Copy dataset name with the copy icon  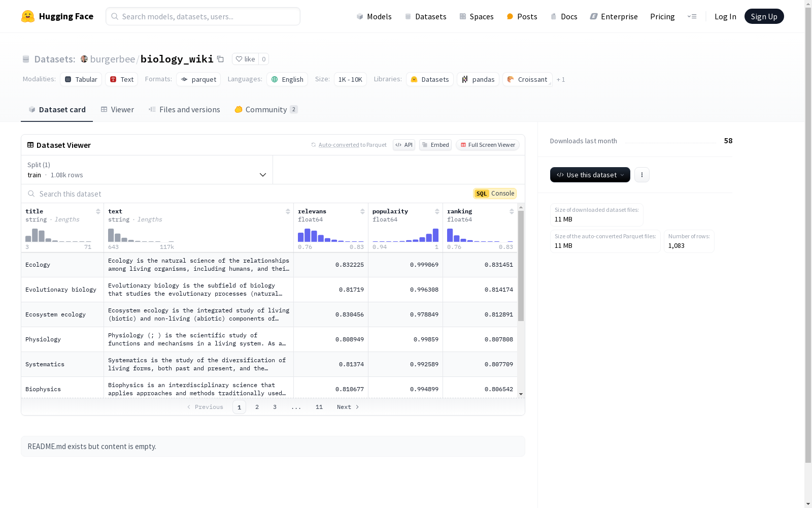(220, 59)
